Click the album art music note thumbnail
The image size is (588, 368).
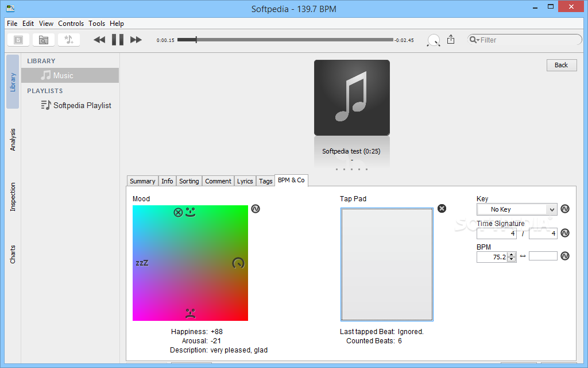[352, 98]
